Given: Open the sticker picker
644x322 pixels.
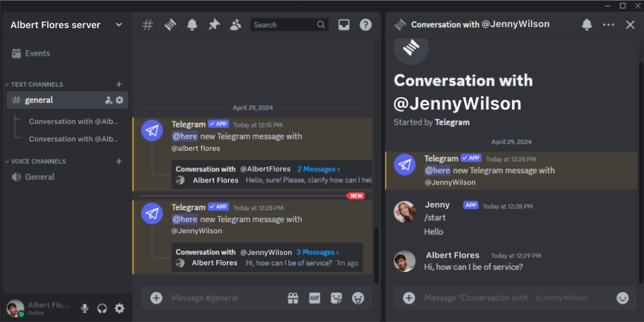Looking at the screenshot, I should 336,298.
